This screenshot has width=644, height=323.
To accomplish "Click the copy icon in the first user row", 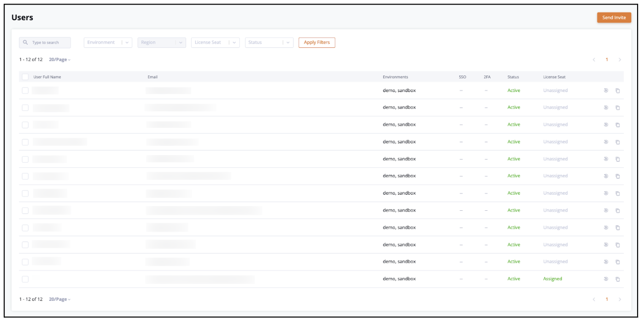I will pos(618,90).
